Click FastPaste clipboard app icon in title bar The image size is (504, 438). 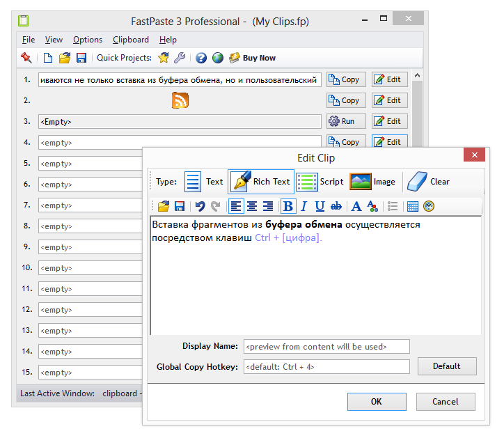coord(24,21)
